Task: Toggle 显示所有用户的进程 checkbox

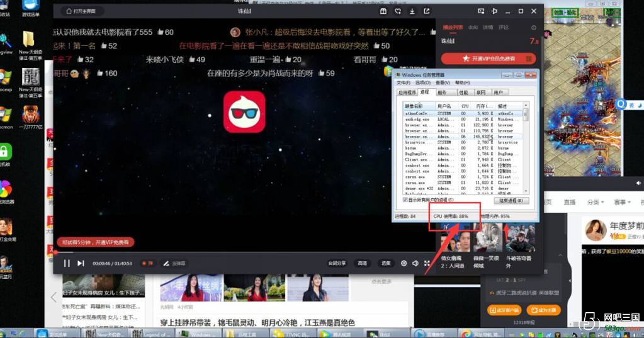Action: click(x=405, y=200)
